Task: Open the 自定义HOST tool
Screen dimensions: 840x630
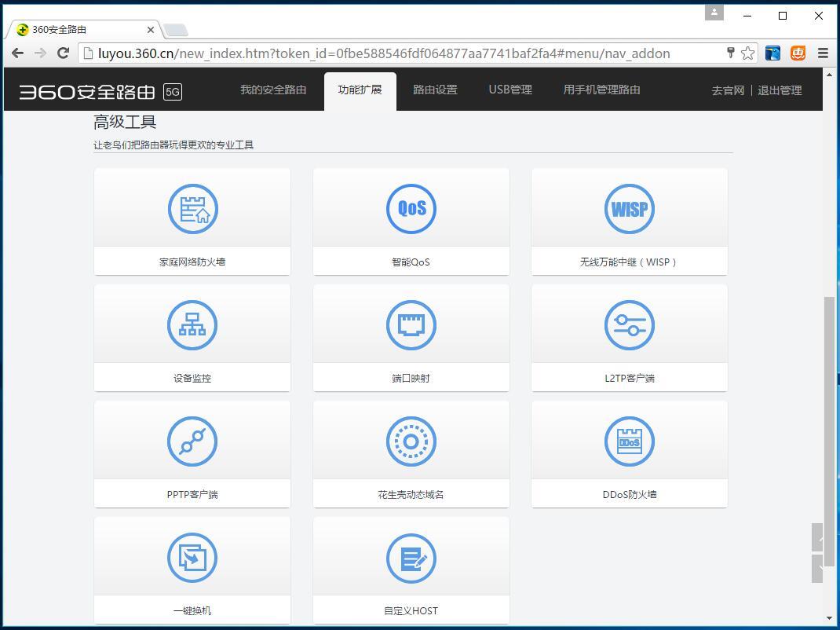Action: pyautogui.click(x=411, y=569)
